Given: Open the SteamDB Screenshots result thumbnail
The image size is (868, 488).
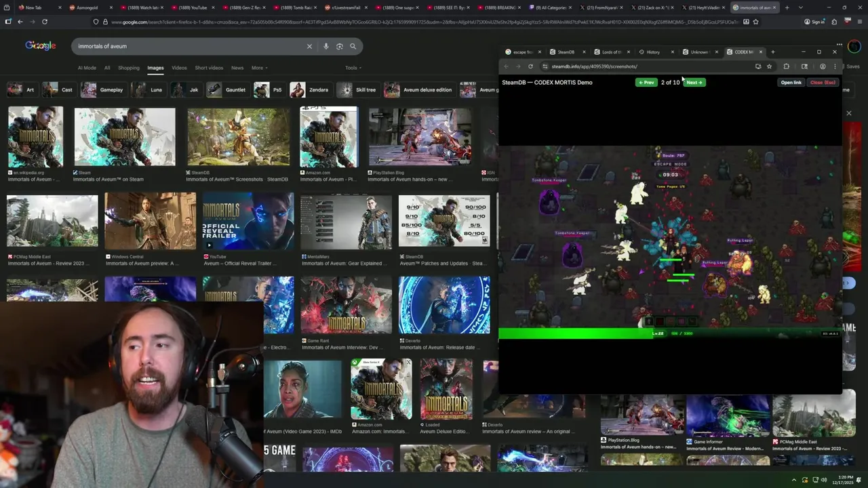Looking at the screenshot, I should 239,136.
